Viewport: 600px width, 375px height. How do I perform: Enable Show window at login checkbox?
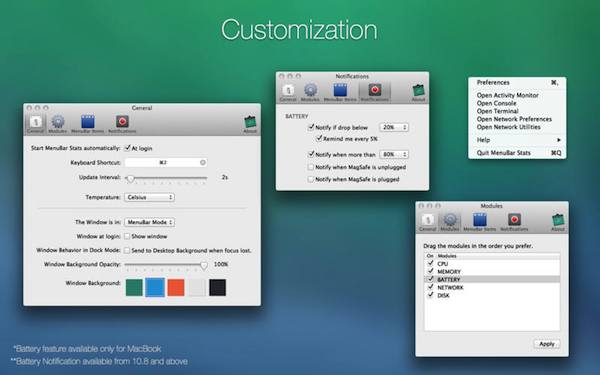127,236
